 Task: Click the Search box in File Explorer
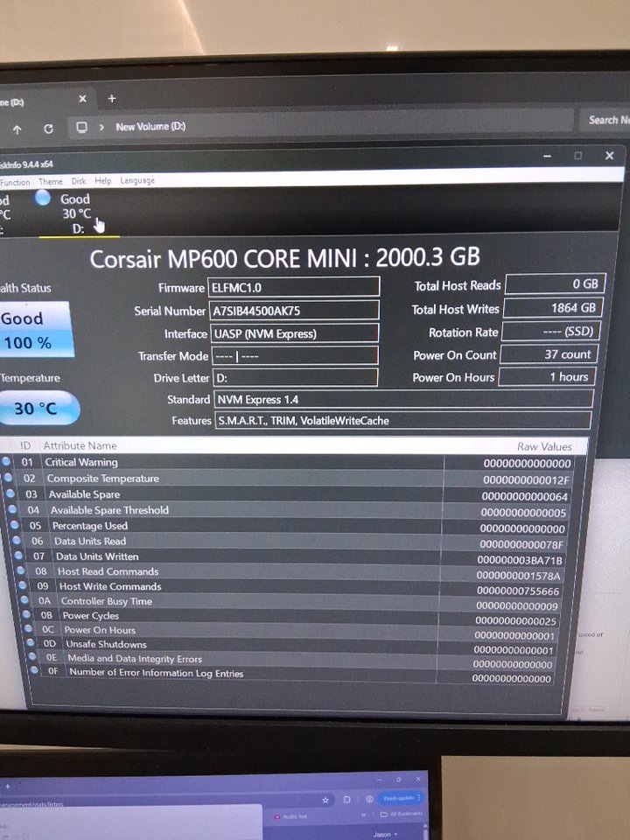pyautogui.click(x=604, y=121)
